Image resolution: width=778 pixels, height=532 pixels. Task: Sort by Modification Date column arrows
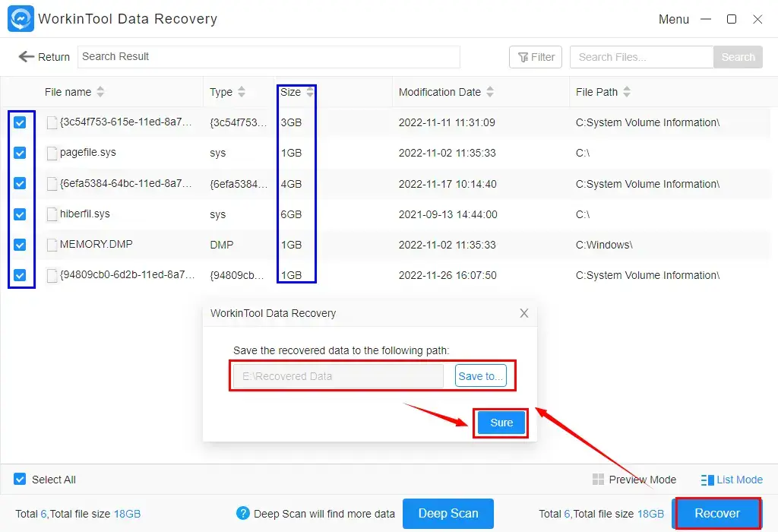click(490, 92)
